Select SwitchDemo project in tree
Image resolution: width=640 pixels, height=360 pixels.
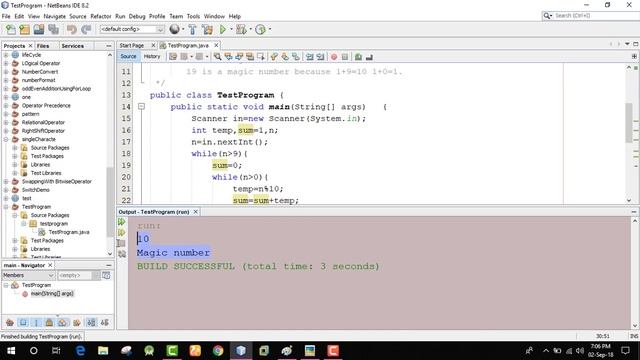[36, 190]
